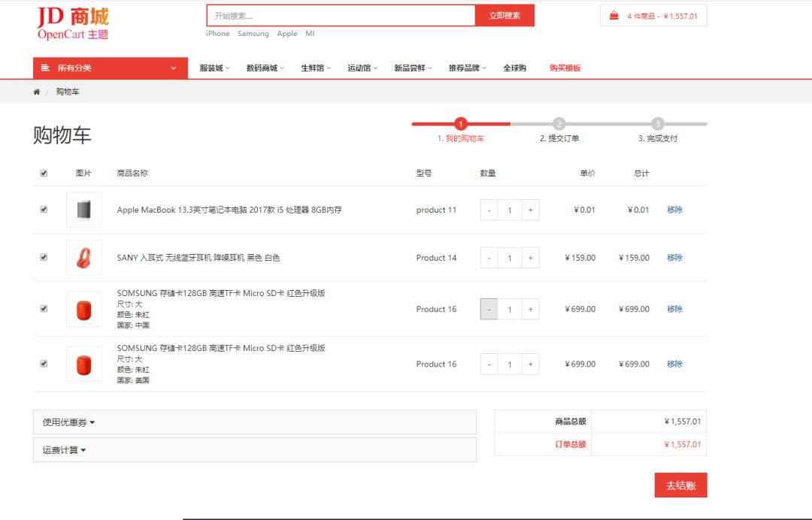This screenshot has height=520, width=812.
Task: Open the 生鲜馆 menu dropdown
Action: (316, 68)
